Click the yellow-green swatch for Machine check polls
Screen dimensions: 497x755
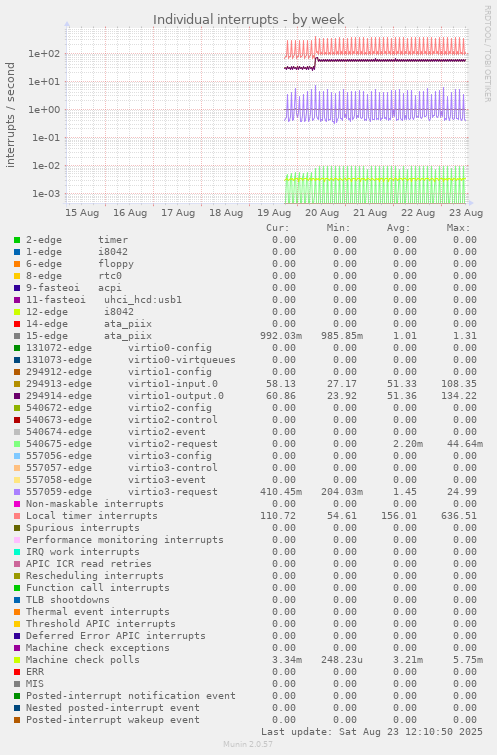(x=17, y=660)
